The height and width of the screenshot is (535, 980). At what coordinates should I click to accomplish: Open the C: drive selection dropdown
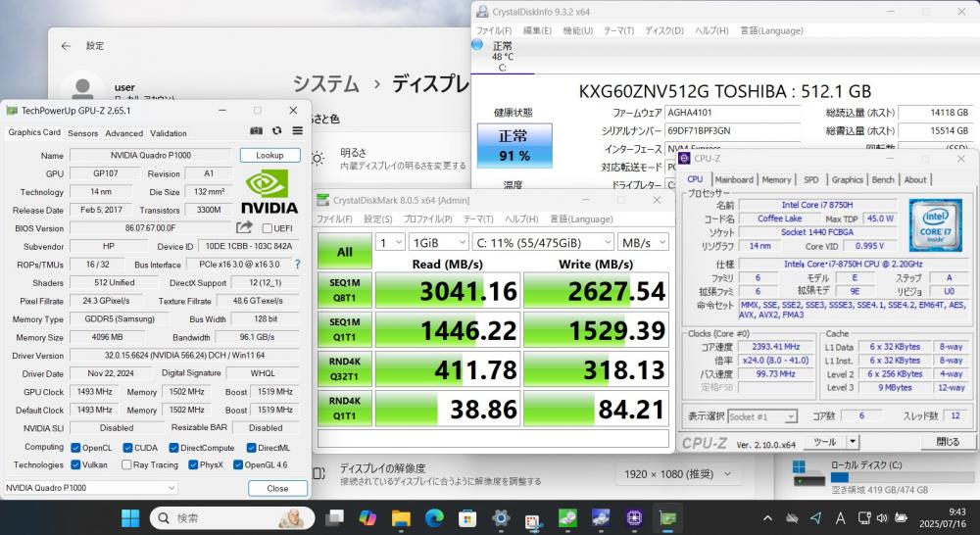[x=543, y=242]
